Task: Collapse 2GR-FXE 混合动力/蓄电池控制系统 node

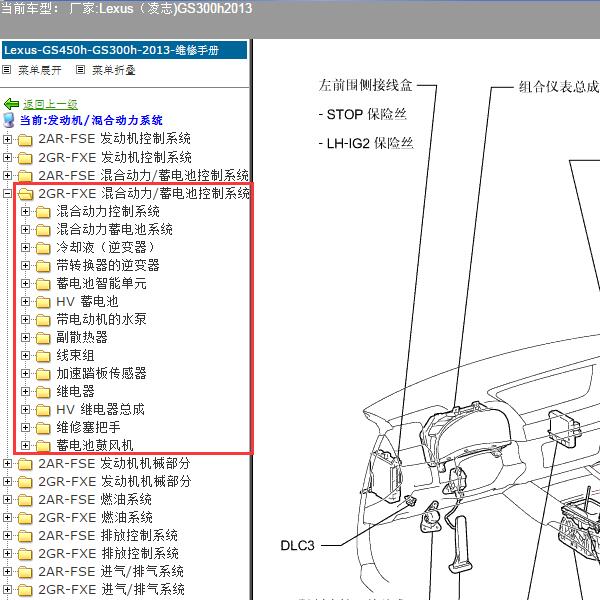Action: pos(7,194)
